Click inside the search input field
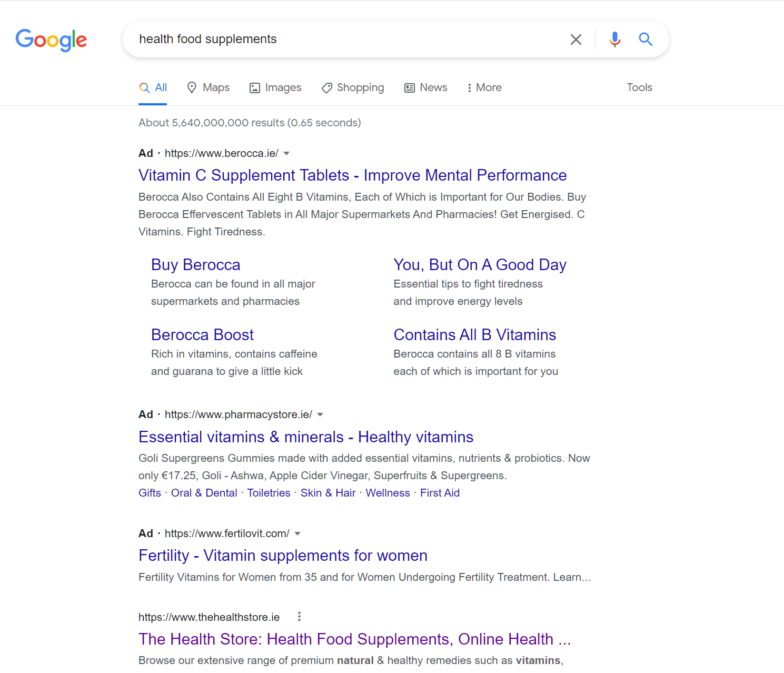The width and height of the screenshot is (784, 673). tap(348, 39)
